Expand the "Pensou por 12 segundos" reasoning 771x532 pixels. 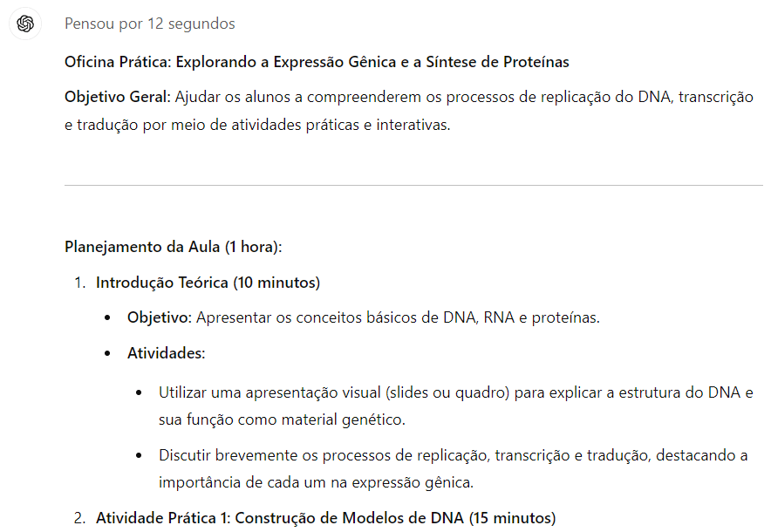coord(149,24)
